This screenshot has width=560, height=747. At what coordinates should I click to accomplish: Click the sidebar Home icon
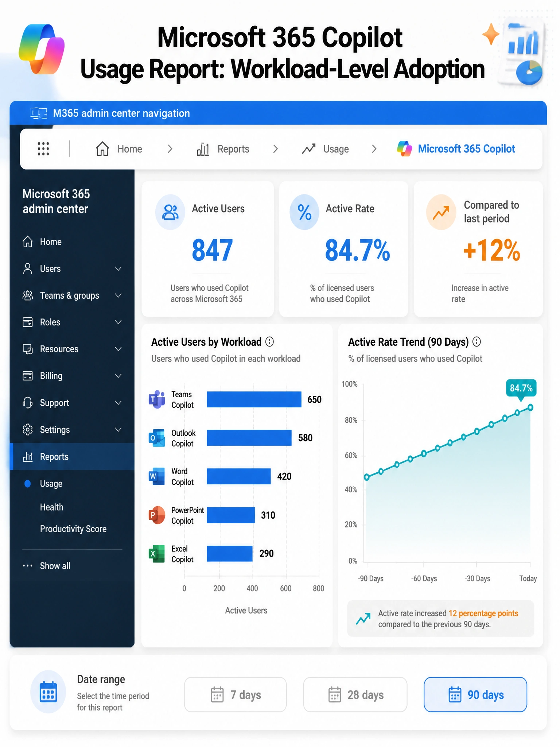pos(28,242)
